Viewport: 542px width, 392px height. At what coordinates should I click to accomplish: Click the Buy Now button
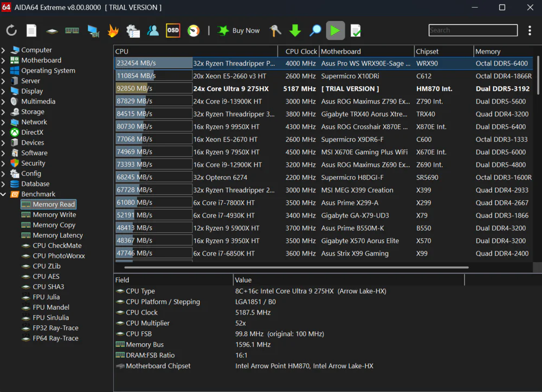click(x=239, y=31)
